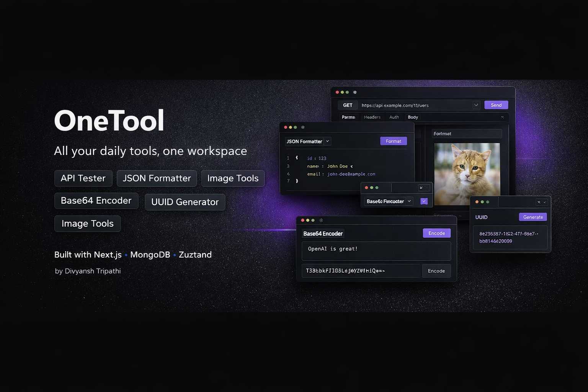Select the Body tab
Viewport: 588px width, 392px height.
[x=413, y=117]
